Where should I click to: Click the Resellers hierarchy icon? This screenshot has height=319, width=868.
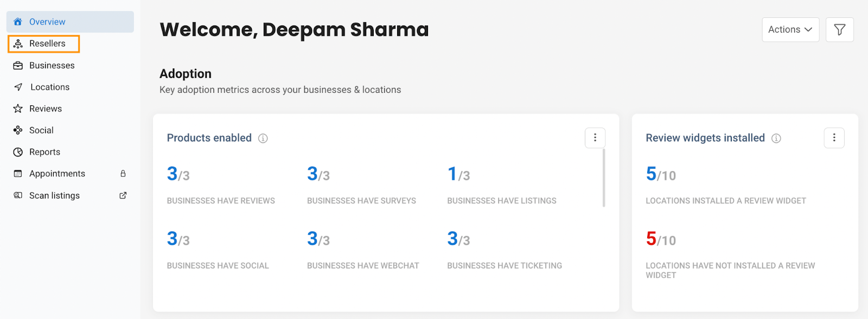click(18, 43)
